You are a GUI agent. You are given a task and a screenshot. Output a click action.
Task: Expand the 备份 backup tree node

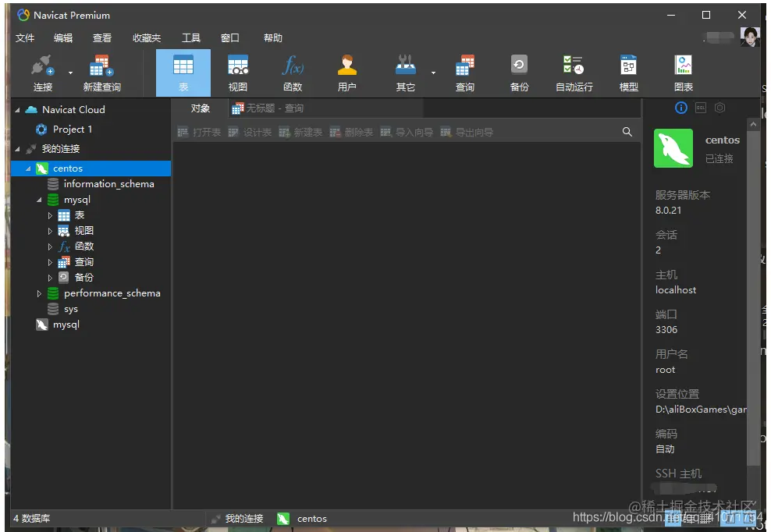pyautogui.click(x=50, y=278)
